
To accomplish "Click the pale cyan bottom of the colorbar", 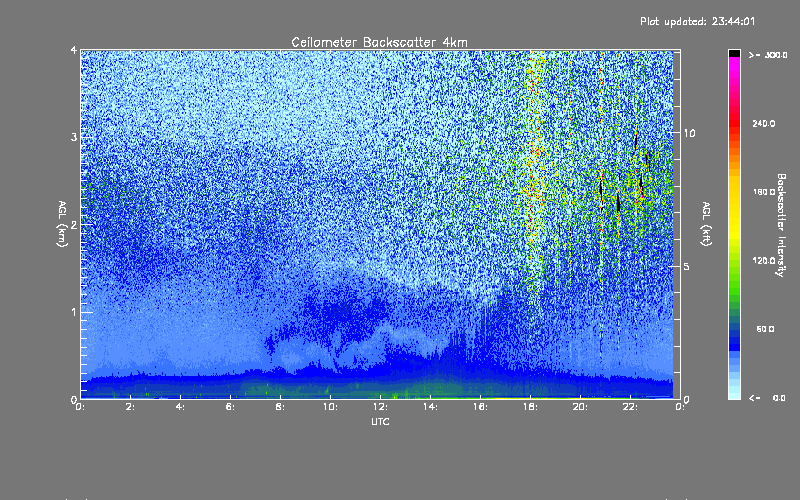I will coord(734,394).
